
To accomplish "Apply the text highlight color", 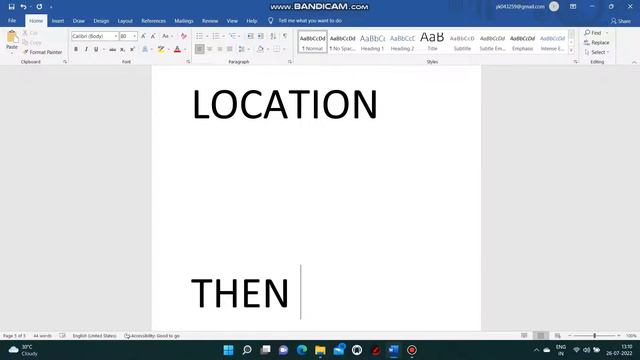I will pyautogui.click(x=161, y=49).
